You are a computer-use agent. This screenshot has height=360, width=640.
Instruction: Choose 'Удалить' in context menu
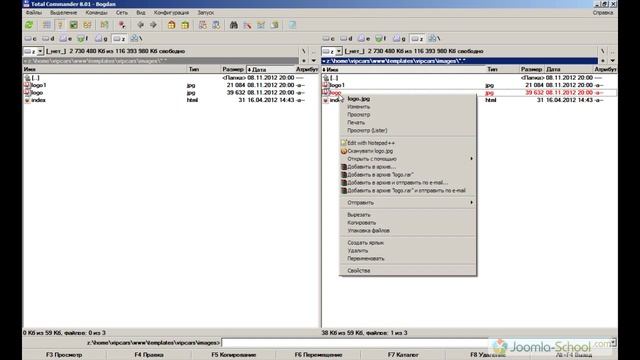tap(408, 251)
